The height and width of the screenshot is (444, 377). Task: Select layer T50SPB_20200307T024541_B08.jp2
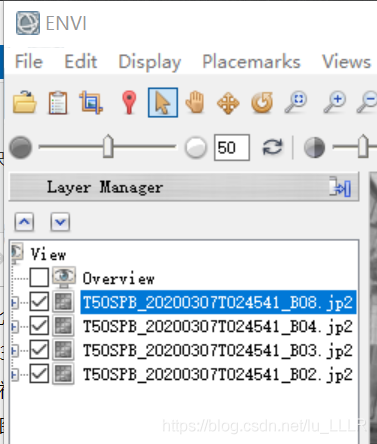click(218, 302)
